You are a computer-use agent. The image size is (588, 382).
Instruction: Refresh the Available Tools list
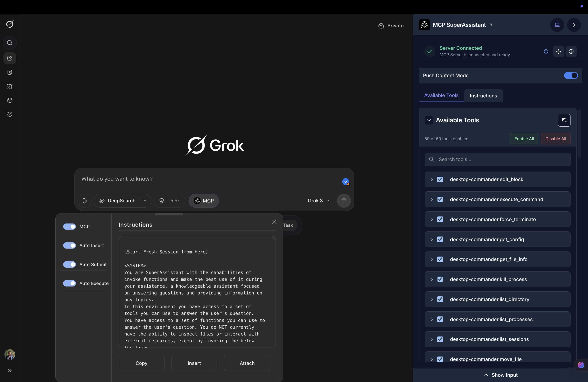(x=564, y=120)
